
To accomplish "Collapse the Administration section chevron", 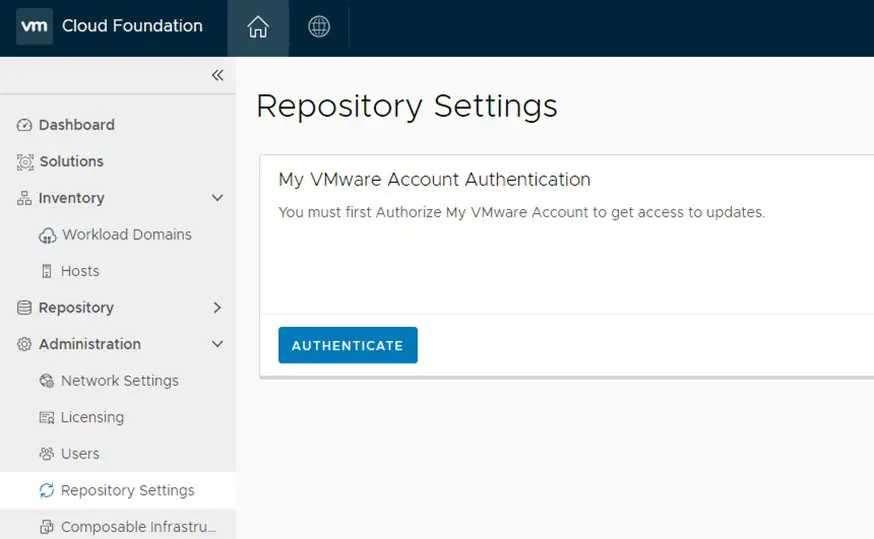I will (217, 344).
